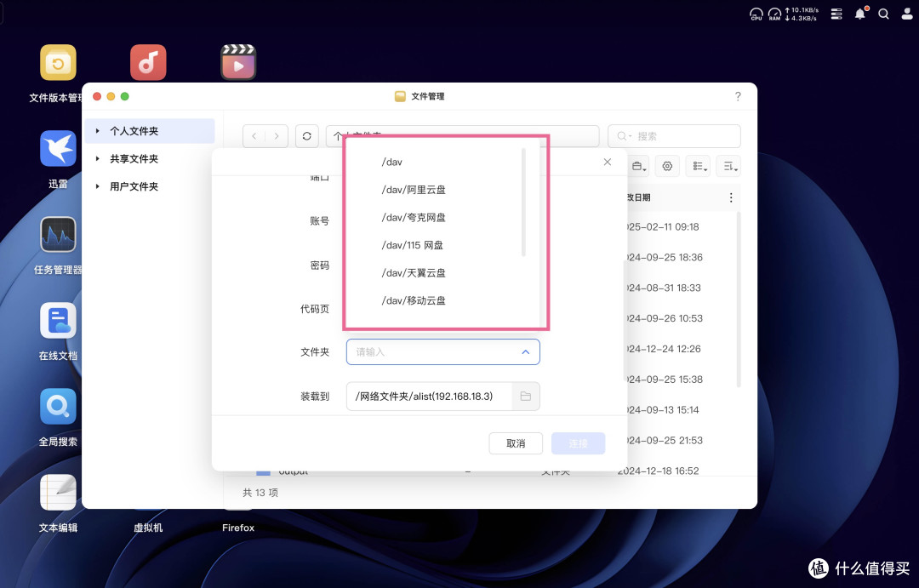
Task: Open the task list icon in top bar
Action: point(836,14)
